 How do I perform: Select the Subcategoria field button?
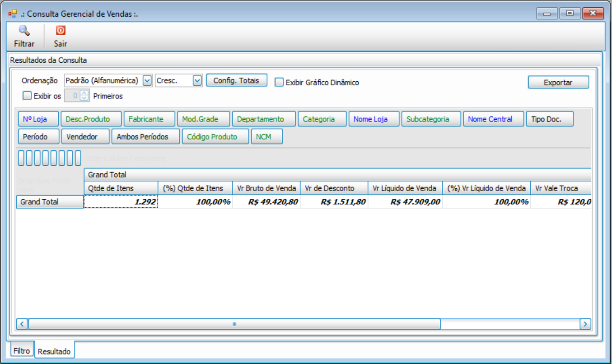pos(431,119)
